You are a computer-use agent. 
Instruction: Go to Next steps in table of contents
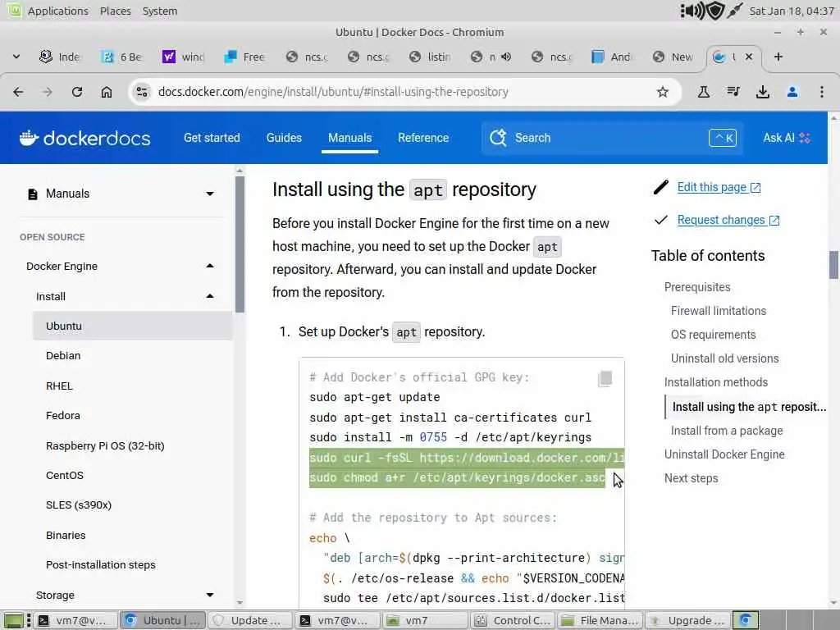click(x=691, y=478)
